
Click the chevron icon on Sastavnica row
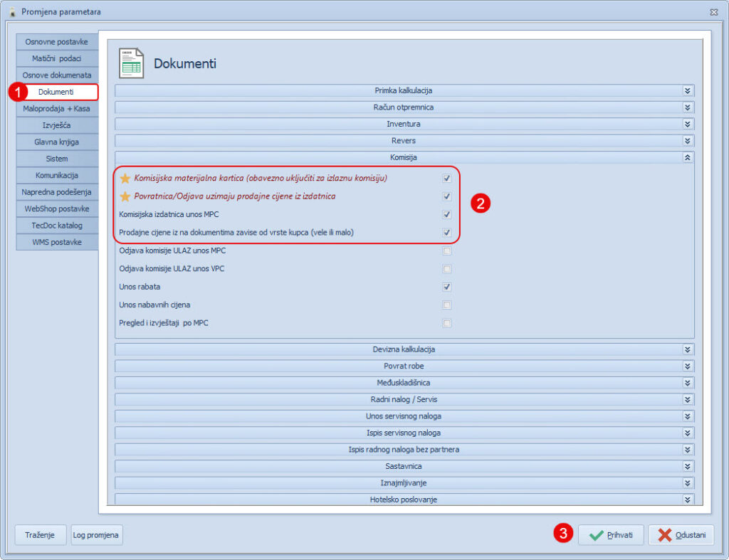(x=687, y=466)
